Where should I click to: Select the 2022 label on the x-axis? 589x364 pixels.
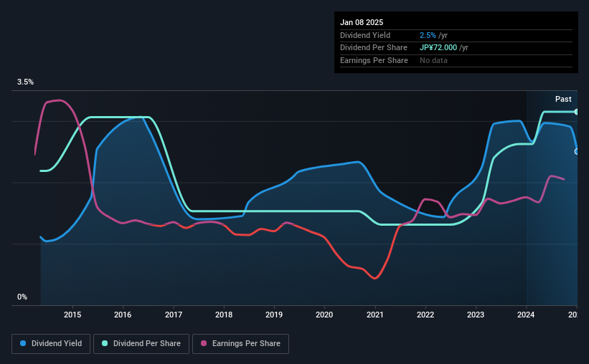pyautogui.click(x=425, y=315)
